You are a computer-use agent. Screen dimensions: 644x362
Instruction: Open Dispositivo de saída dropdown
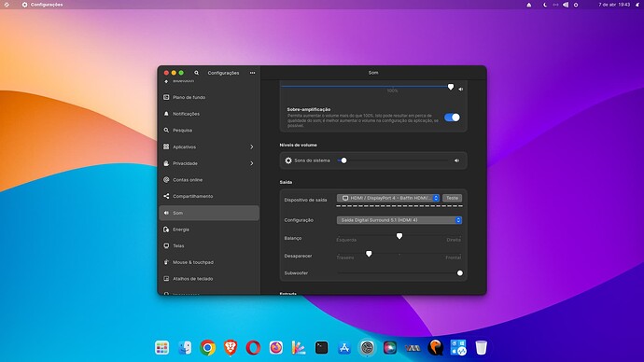tap(388, 198)
